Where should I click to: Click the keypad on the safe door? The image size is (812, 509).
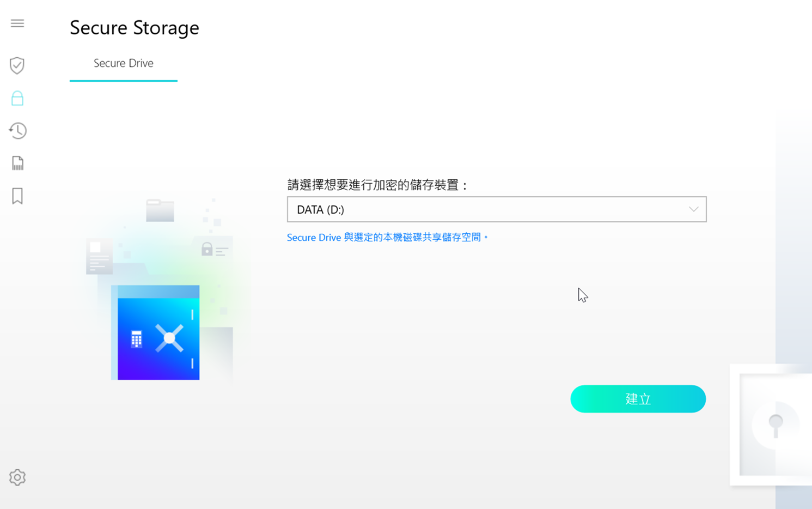tap(136, 339)
